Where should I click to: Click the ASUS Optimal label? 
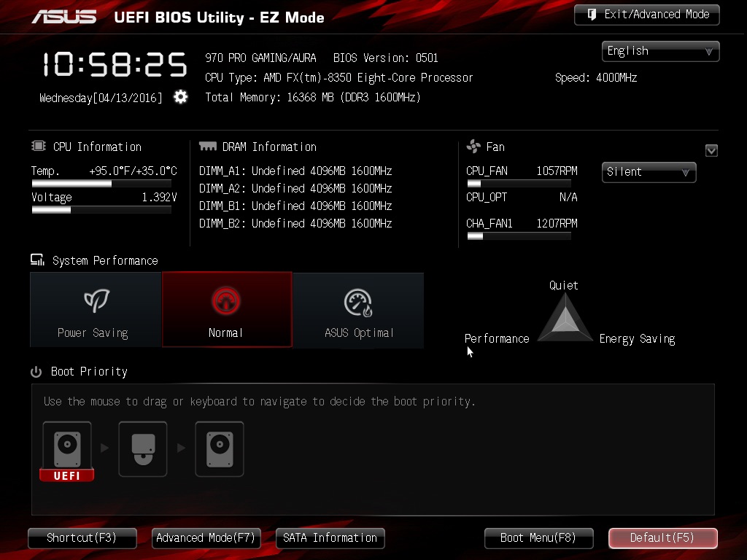point(359,332)
